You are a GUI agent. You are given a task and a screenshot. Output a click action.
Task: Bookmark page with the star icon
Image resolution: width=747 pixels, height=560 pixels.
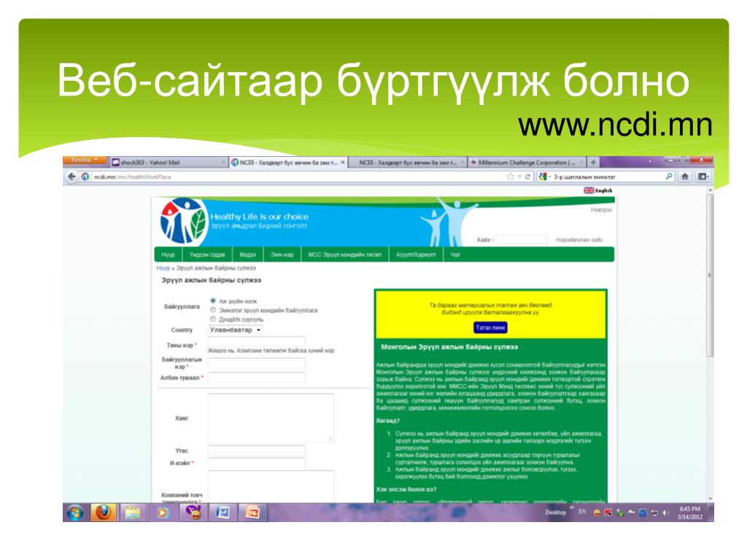(510, 176)
